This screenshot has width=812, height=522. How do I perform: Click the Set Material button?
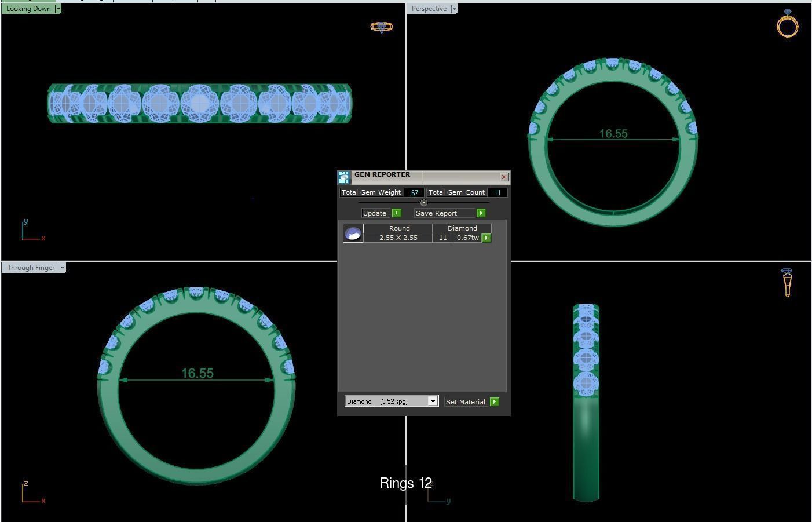pyautogui.click(x=466, y=401)
